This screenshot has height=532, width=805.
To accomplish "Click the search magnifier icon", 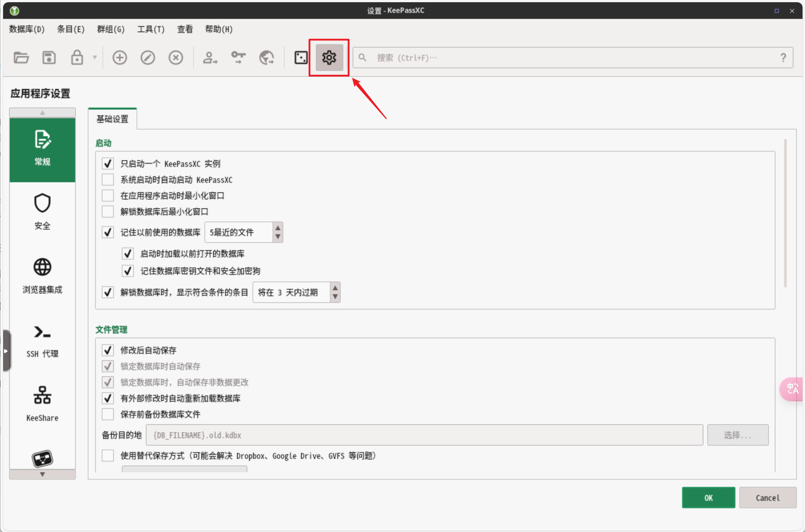I will pyautogui.click(x=363, y=58).
